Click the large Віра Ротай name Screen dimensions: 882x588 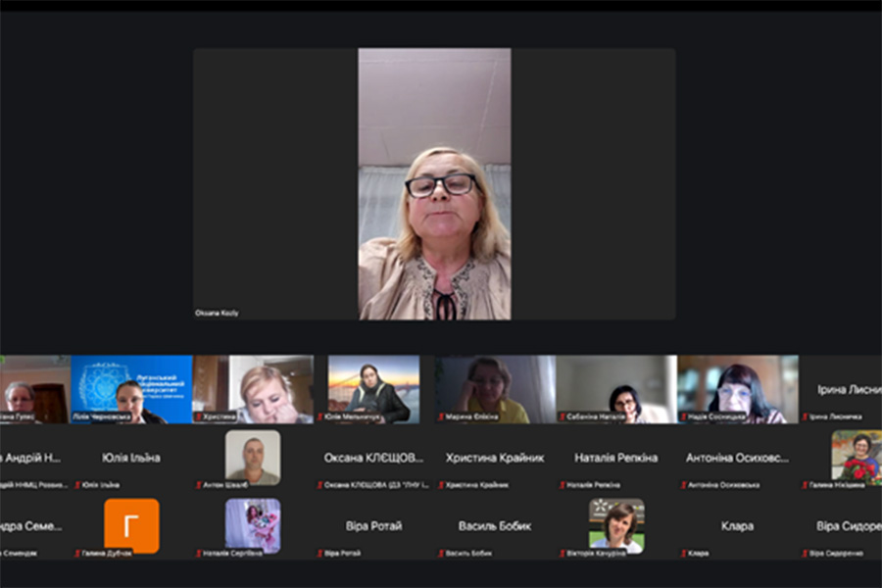[x=373, y=526]
